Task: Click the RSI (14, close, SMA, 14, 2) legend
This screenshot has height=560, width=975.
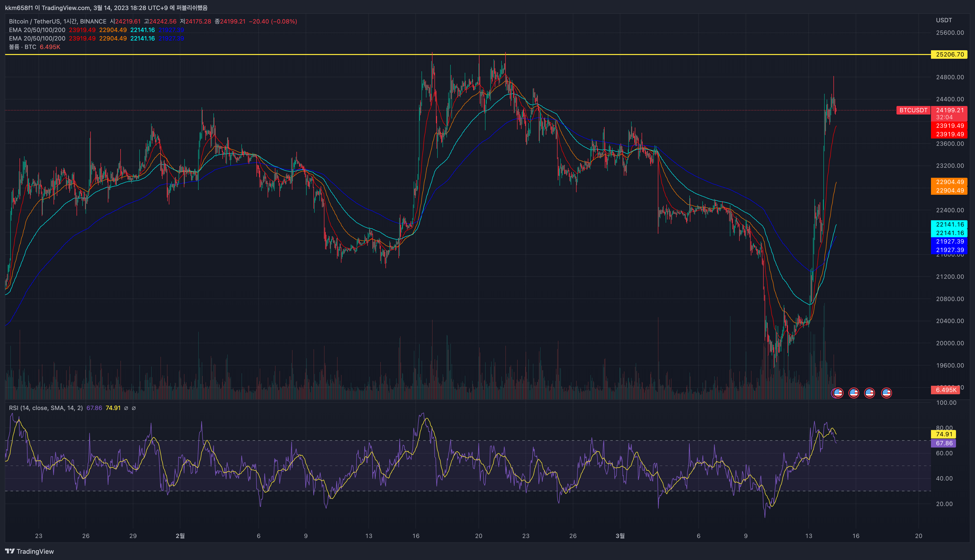Action: point(46,408)
